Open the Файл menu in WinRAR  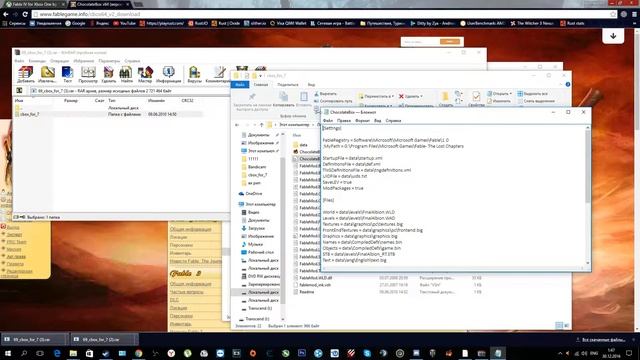click(19, 61)
